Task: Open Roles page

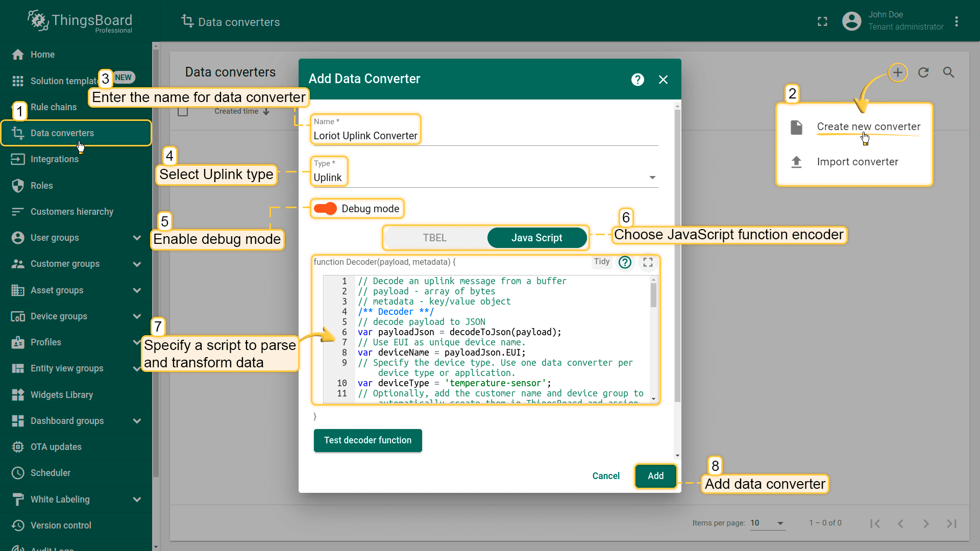Action: point(76,186)
